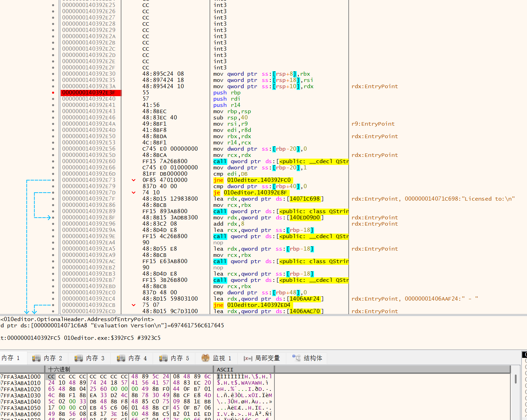Set breakpoint bullet at address 140392E89

click(53, 211)
